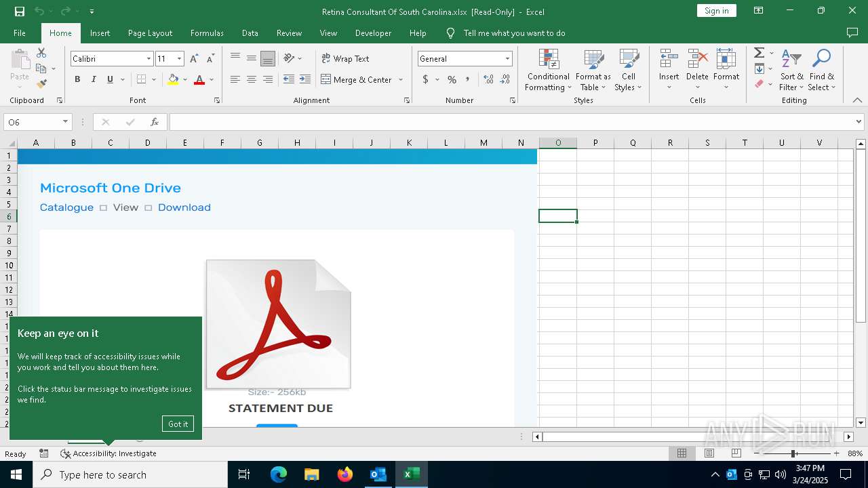
Task: Open the File tab
Action: 20,33
